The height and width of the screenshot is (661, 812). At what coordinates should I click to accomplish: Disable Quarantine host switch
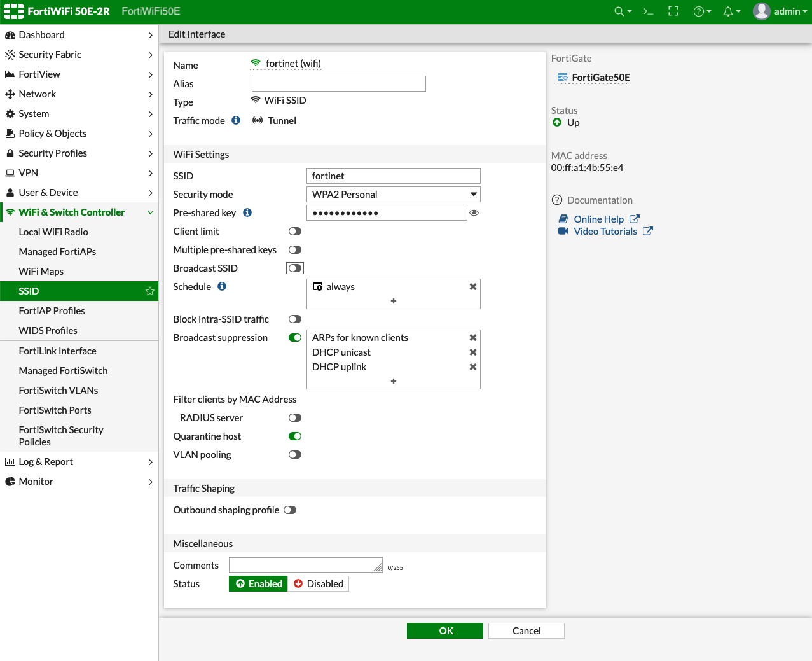(295, 436)
